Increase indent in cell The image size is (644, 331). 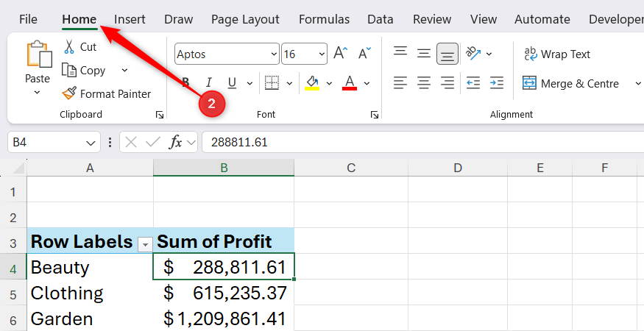497,83
